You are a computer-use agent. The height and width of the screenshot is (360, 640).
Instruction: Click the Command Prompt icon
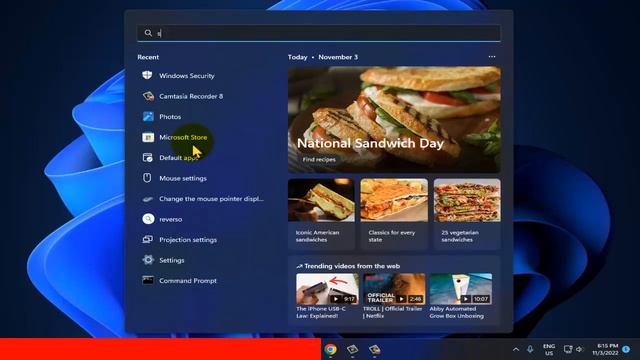tap(148, 280)
